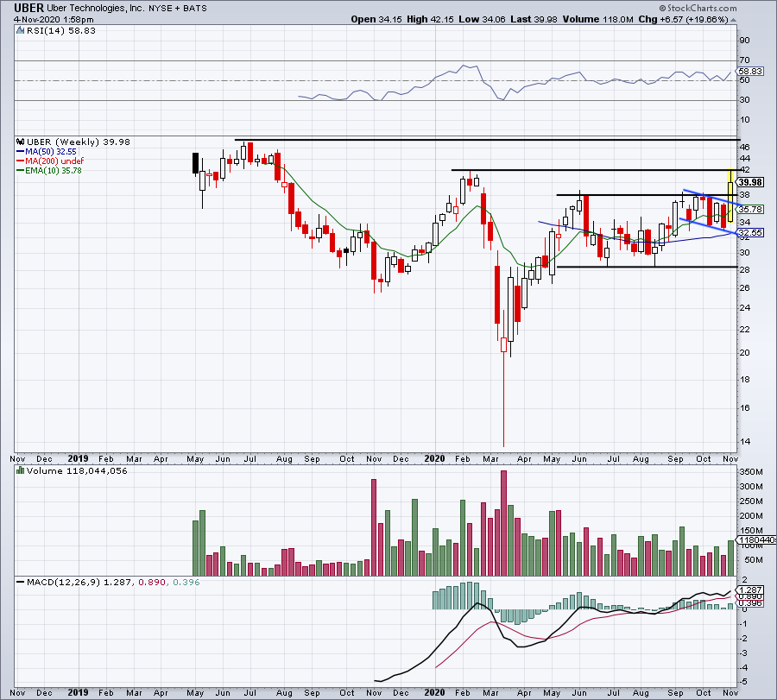Click the RSI line icon beside RSI(14)
The height and width of the screenshot is (700, 777).
click(21, 31)
